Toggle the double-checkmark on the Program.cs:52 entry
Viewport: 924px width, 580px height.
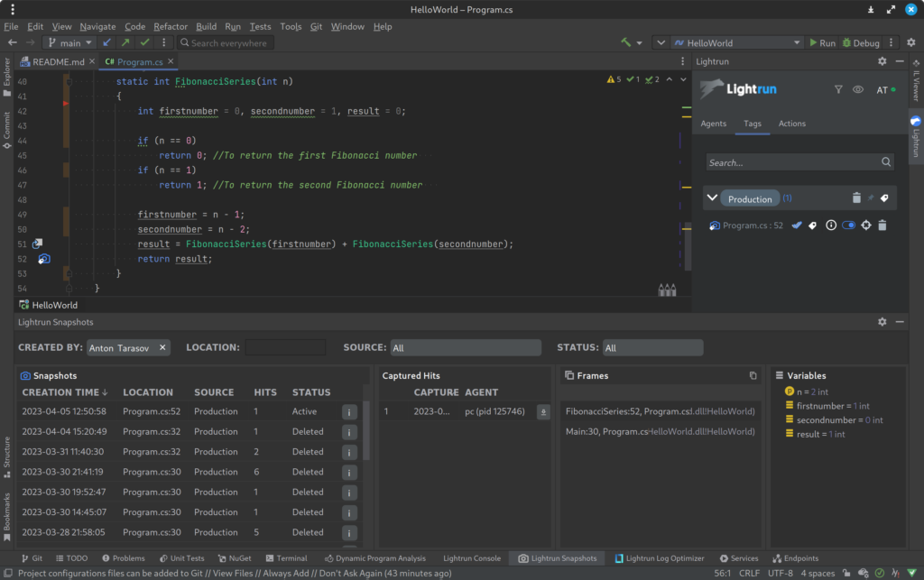coord(797,225)
